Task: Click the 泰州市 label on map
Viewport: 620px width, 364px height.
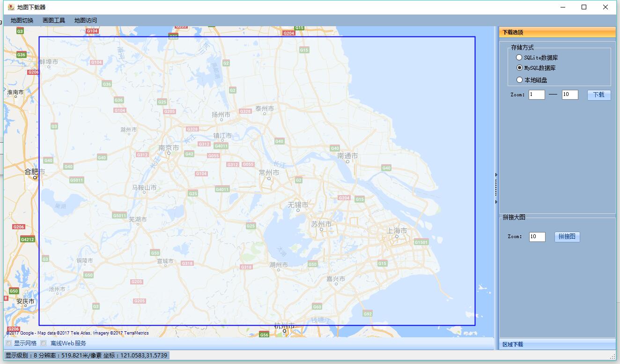Action: (265, 109)
